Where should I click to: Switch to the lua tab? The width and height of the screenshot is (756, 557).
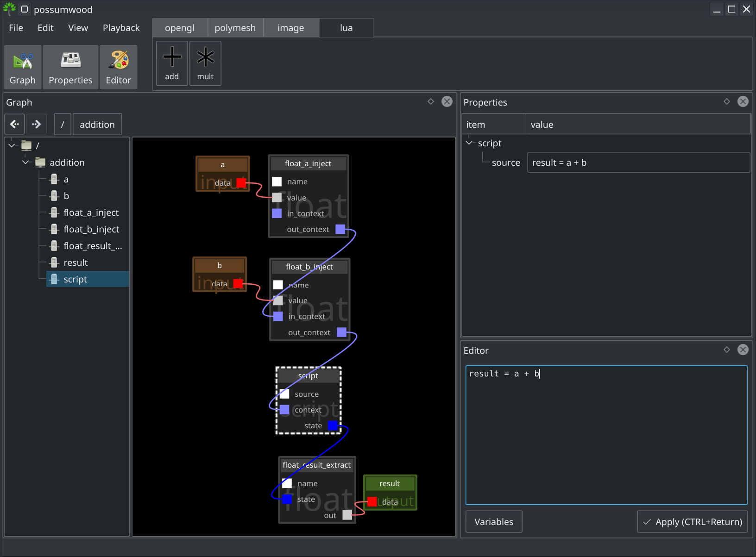pos(346,28)
